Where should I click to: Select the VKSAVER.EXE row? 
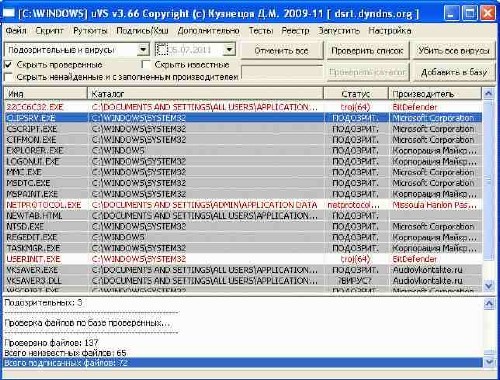pyautogui.click(x=243, y=270)
